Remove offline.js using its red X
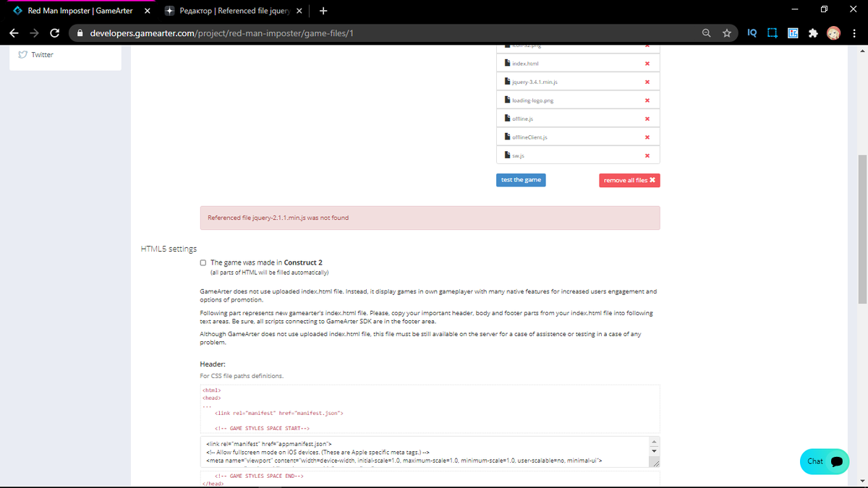This screenshot has width=868, height=488. [646, 117]
